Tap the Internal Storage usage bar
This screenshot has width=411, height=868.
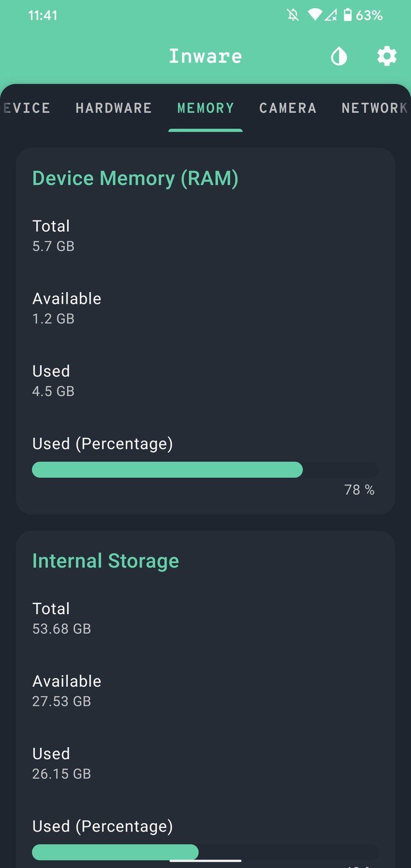click(x=205, y=852)
